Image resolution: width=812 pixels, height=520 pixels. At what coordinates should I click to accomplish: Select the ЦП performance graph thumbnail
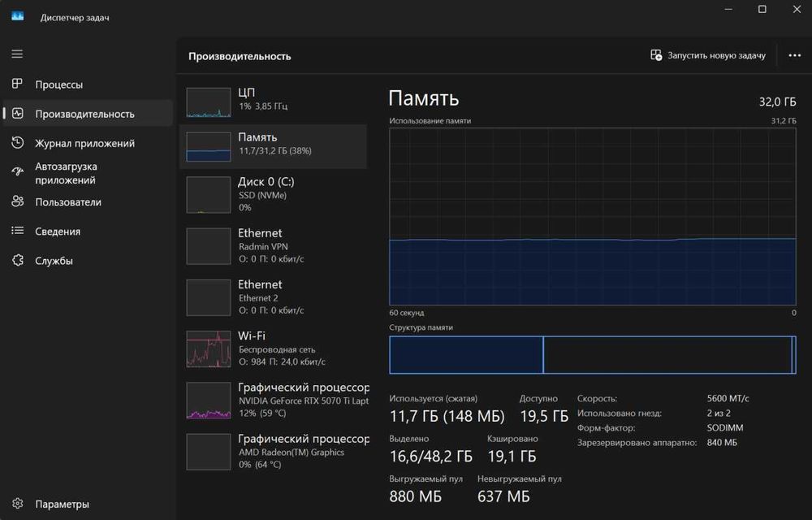(x=208, y=102)
